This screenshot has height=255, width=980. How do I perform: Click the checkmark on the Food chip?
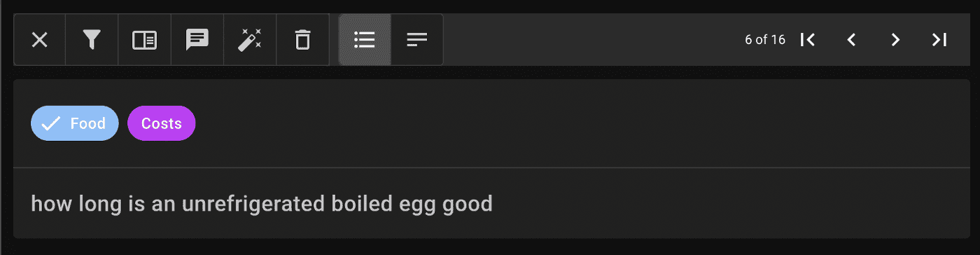click(x=50, y=124)
